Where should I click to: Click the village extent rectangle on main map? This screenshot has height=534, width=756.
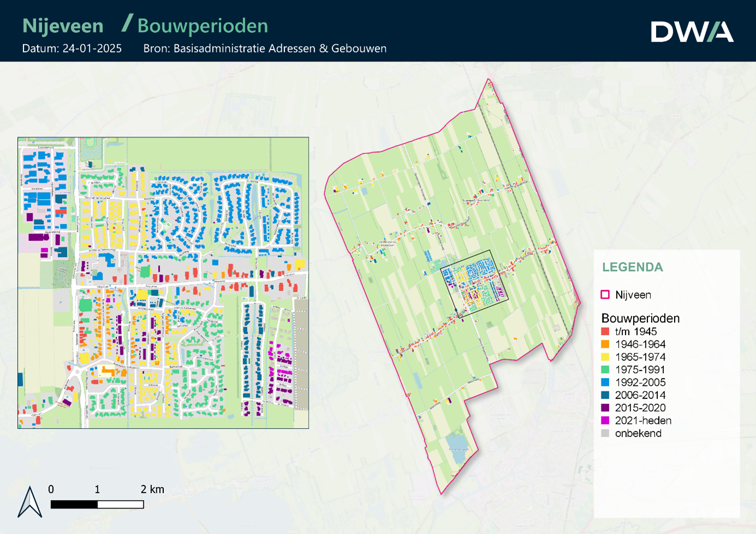click(x=474, y=251)
